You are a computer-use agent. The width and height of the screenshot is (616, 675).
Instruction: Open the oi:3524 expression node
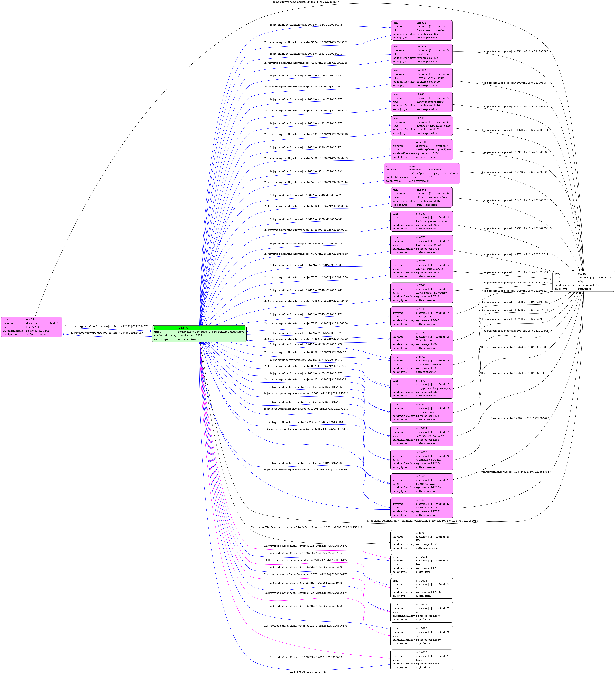point(422,30)
